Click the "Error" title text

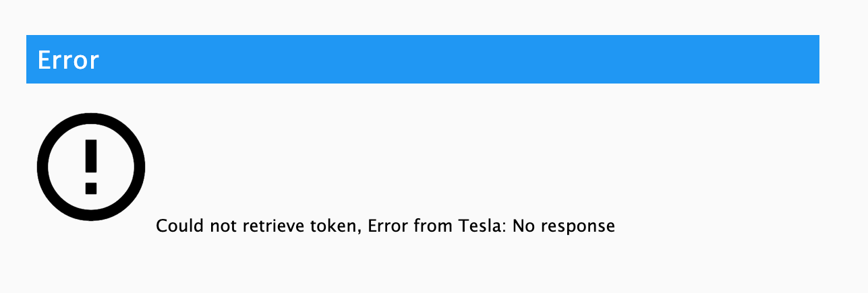68,60
